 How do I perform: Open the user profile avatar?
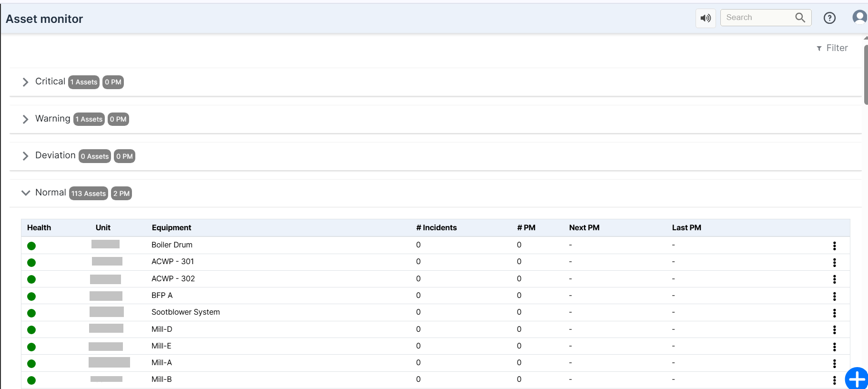(859, 17)
